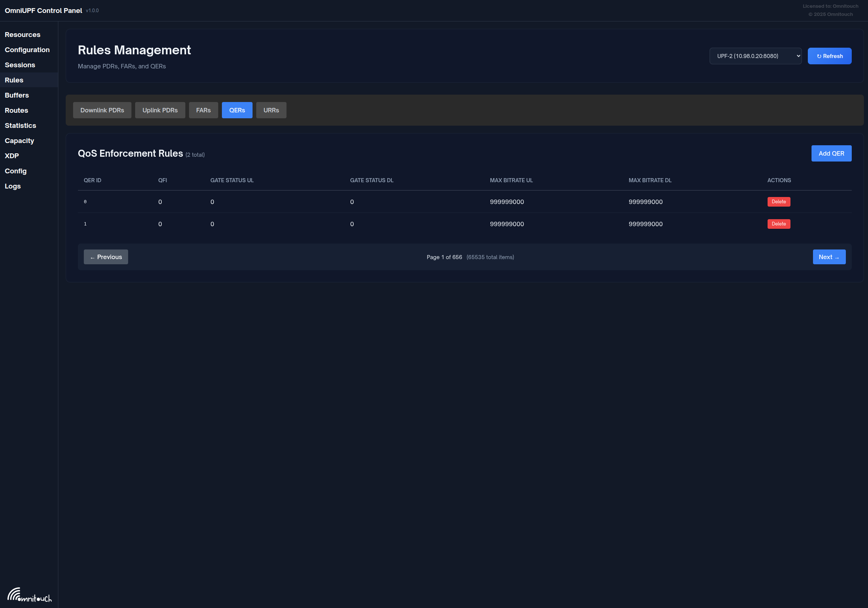Delete QER with ID 0
The image size is (868, 608).
click(x=778, y=202)
